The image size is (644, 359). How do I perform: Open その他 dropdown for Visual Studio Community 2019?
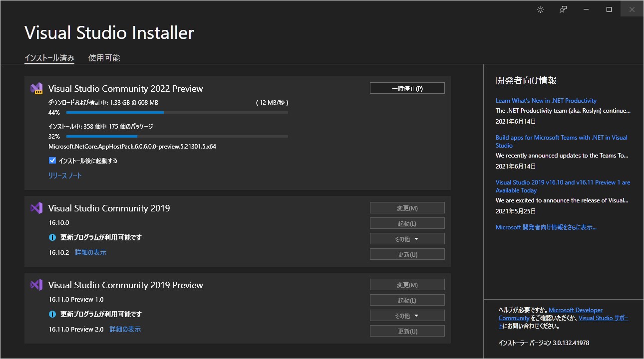pyautogui.click(x=407, y=238)
